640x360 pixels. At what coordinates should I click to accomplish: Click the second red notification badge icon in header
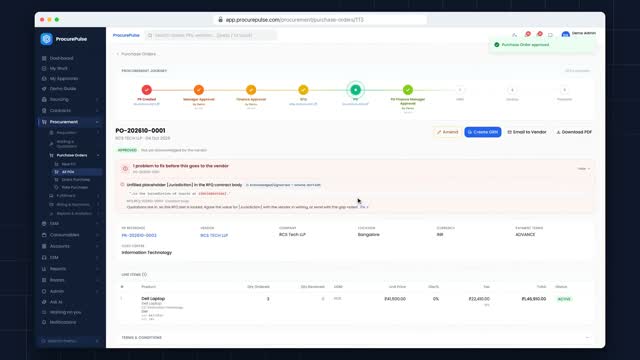click(540, 34)
